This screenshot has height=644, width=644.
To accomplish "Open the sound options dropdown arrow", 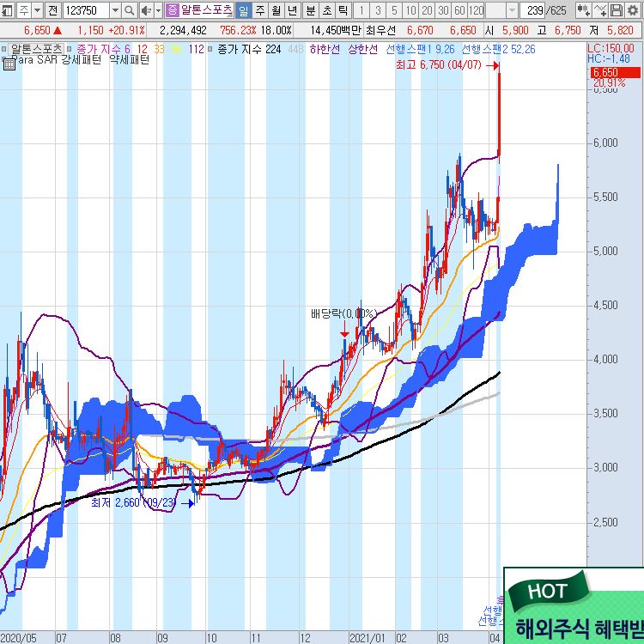I will [158, 10].
